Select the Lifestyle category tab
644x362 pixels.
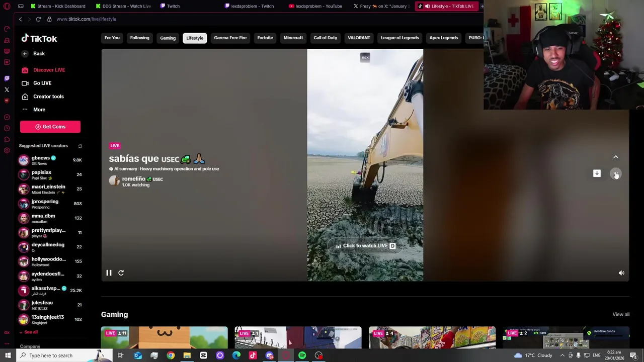(x=195, y=38)
